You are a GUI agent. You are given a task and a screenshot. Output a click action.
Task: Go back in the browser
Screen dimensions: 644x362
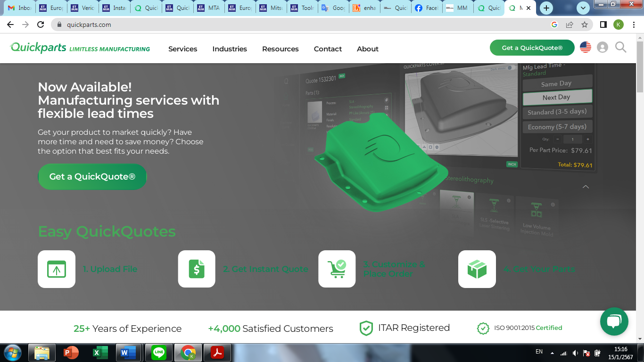point(10,25)
